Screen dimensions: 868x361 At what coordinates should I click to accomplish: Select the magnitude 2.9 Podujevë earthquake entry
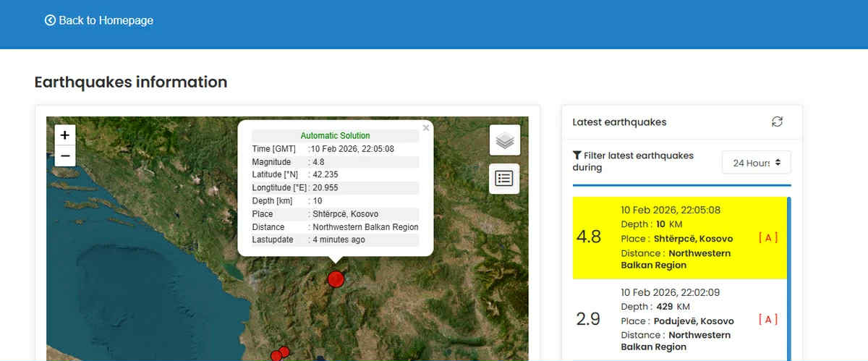(680, 320)
